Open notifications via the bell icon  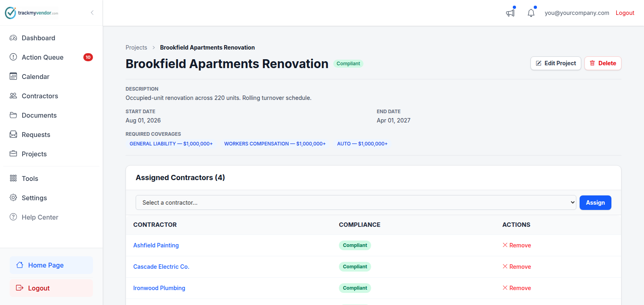click(x=531, y=13)
